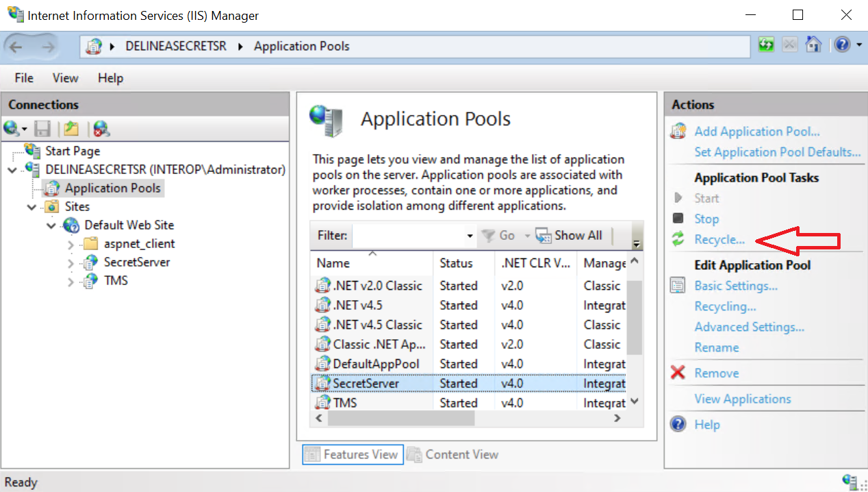This screenshot has width=868, height=492.
Task: Click the Rename action link
Action: coord(717,347)
